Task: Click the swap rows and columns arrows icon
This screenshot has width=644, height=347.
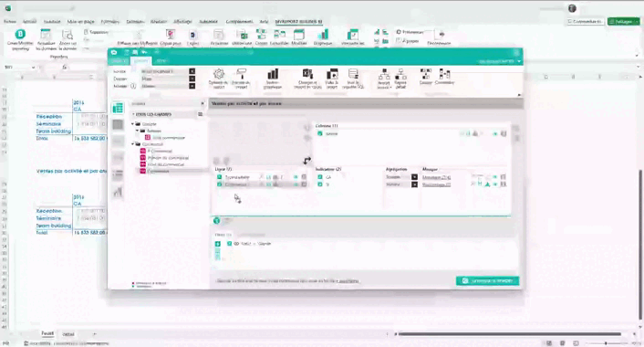Action: [x=307, y=161]
